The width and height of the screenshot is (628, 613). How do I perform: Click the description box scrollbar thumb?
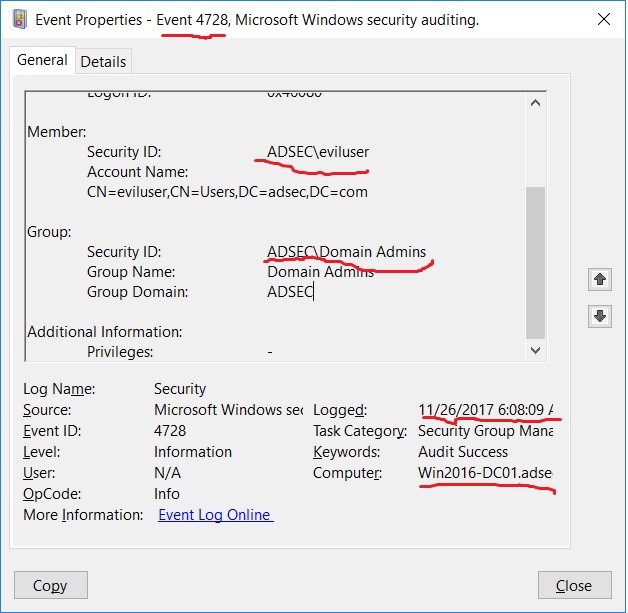[x=536, y=262]
